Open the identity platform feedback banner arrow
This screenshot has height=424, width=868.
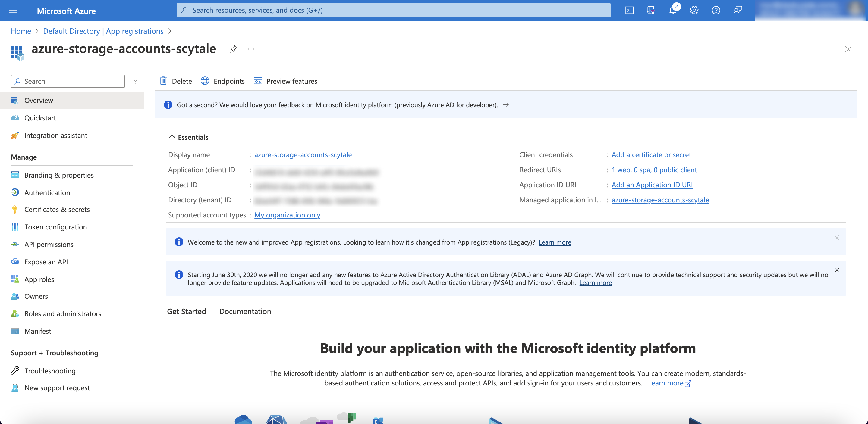click(x=505, y=105)
